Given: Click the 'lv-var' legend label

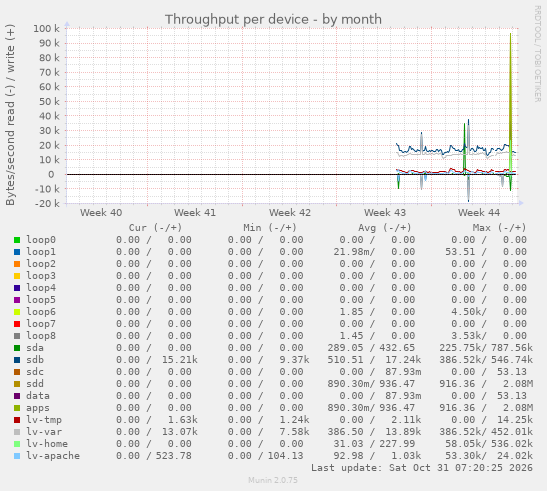Looking at the screenshot, I should coord(44,432).
